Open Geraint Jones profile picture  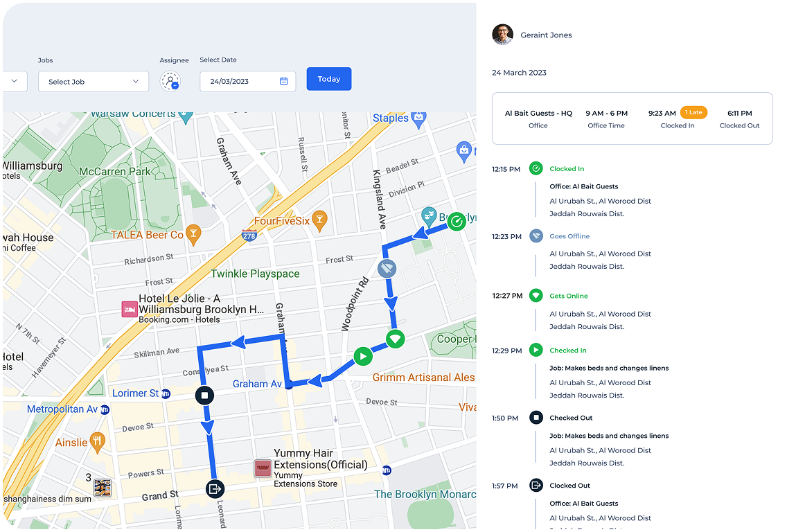(502, 35)
